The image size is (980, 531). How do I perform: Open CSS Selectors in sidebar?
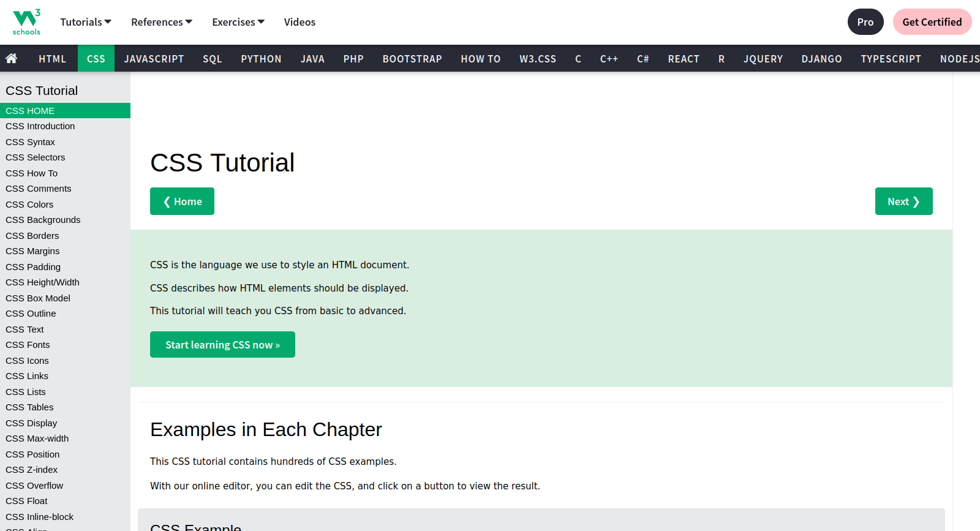pos(65,157)
